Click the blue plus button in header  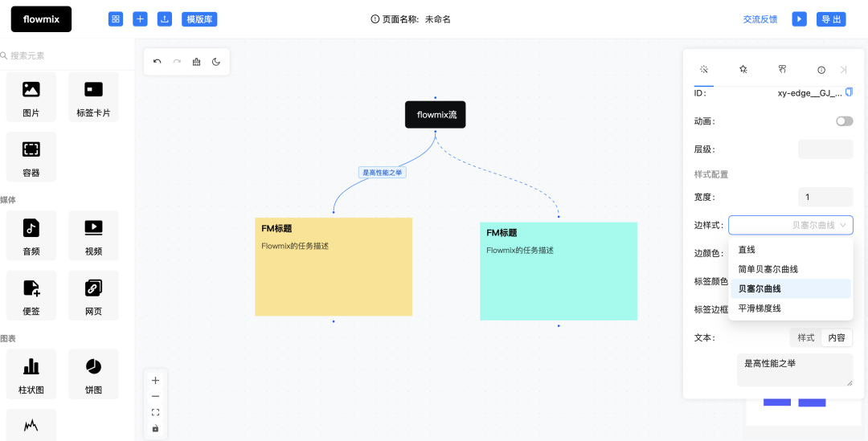[x=140, y=19]
